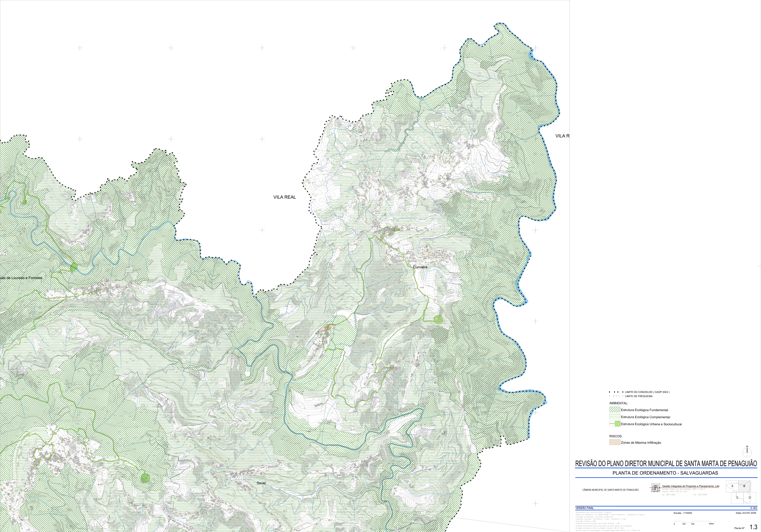Click the green circle southeast of Cumieira
This screenshot has width=761, height=532.
(x=438, y=319)
